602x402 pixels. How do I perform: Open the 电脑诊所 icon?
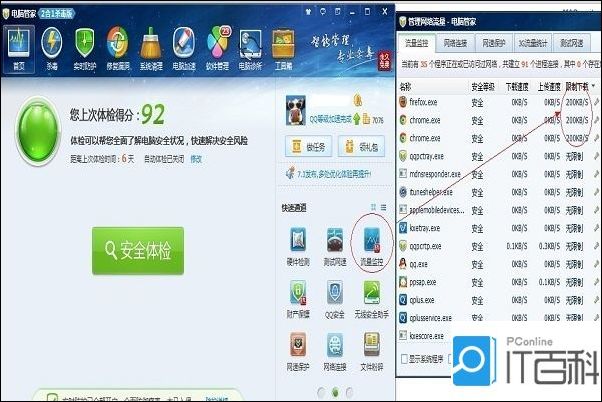(x=250, y=49)
